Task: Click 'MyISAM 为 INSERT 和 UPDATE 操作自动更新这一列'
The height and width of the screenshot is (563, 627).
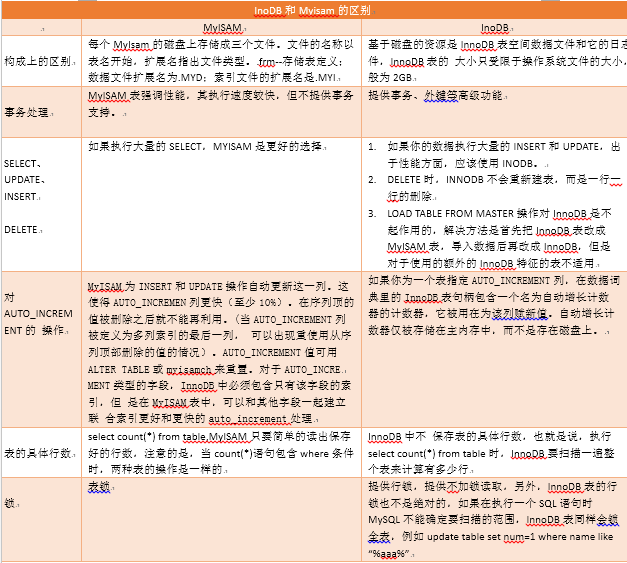Action: [x=210, y=286]
